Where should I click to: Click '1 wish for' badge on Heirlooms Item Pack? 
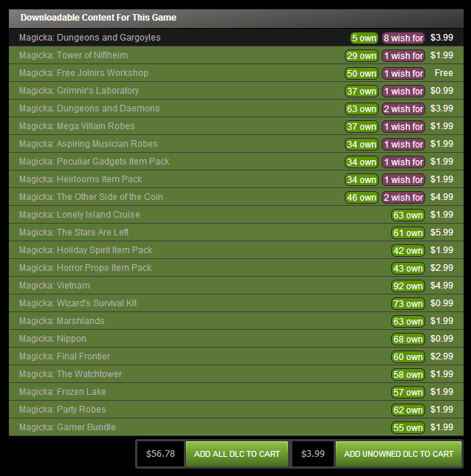coord(403,180)
